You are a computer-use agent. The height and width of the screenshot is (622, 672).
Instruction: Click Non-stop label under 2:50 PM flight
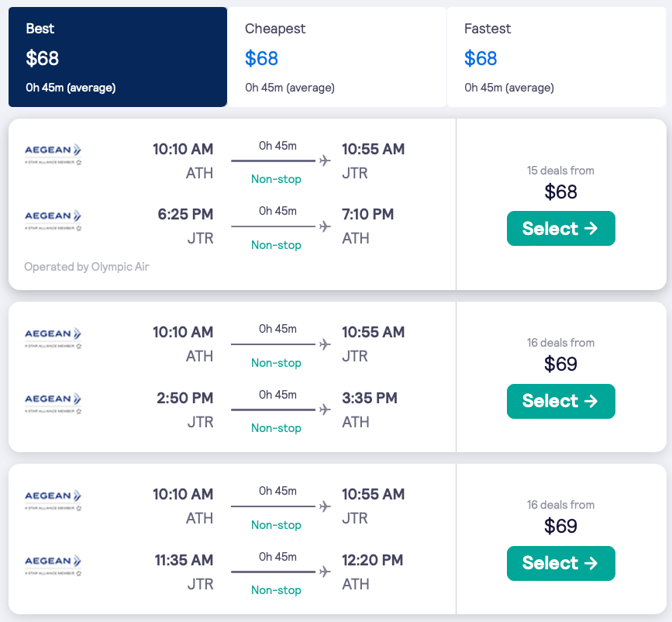click(x=276, y=428)
